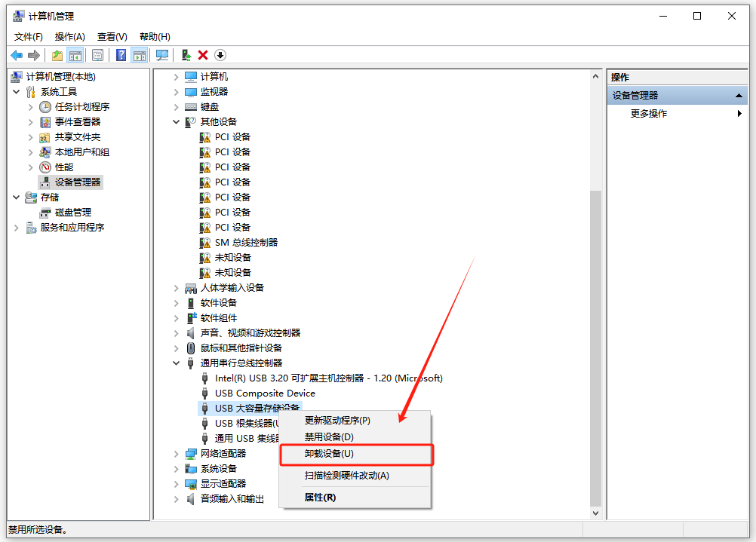Click the blue Back arrow in toolbar
The width and height of the screenshot is (756, 542).
coord(16,55)
